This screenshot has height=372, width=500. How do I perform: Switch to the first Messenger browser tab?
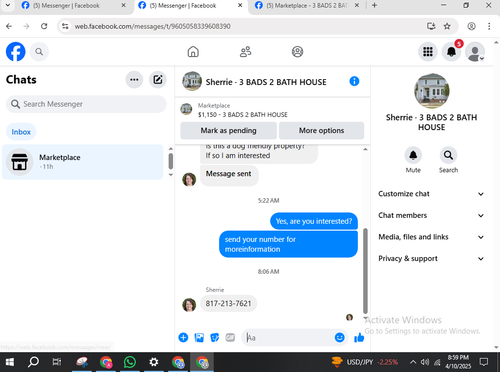(x=67, y=6)
